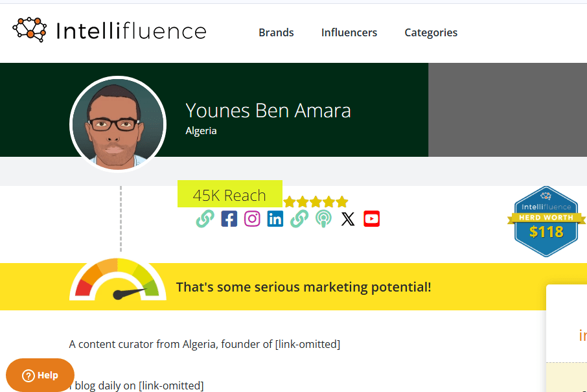This screenshot has width=587, height=392.
Task: Click the chain-link icon left of Facebook
Action: pyautogui.click(x=205, y=219)
